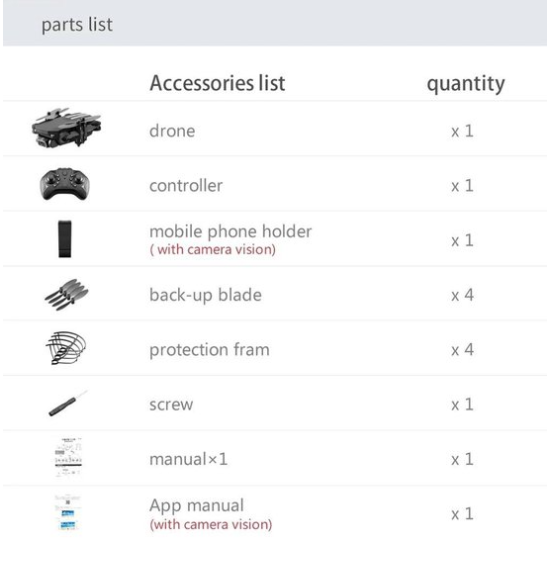Select the 'controller' item text
The width and height of the screenshot is (551, 576).
point(186,186)
